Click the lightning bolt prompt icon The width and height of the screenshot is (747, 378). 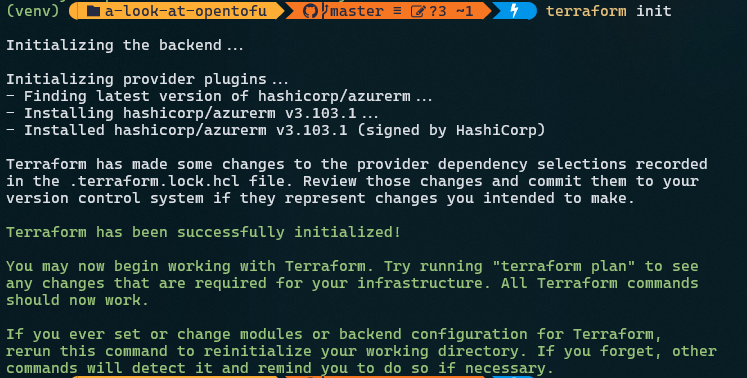coord(514,10)
